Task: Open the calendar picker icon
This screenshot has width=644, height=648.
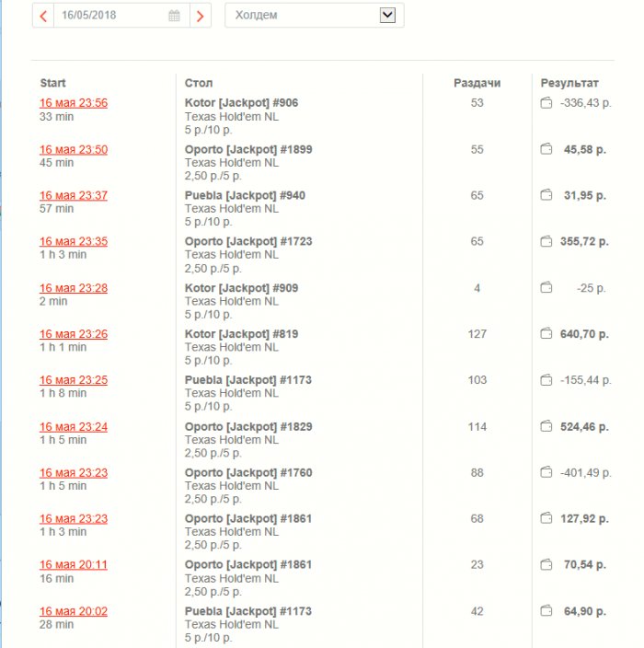Action: pos(174,16)
